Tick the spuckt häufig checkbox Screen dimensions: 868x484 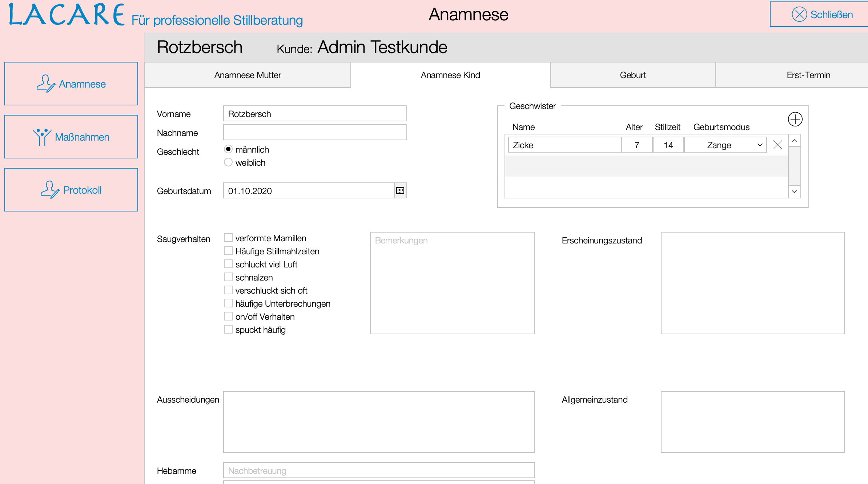(228, 330)
